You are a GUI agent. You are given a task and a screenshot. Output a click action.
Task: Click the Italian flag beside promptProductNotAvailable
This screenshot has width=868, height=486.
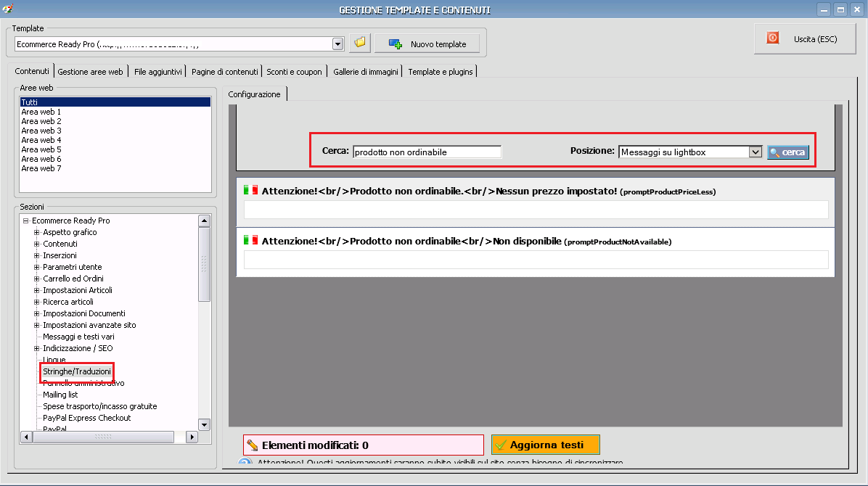(251, 240)
